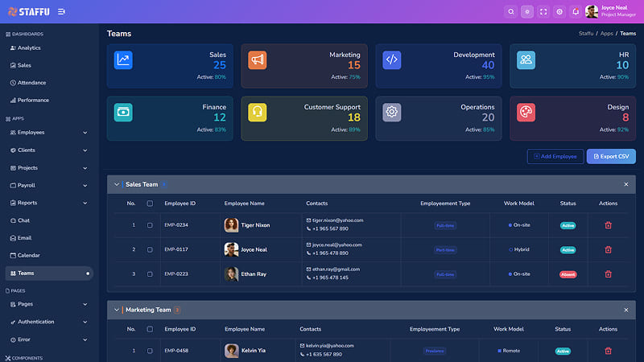This screenshot has width=644, height=362.
Task: Delete Kelvin Yia row via trash icon
Action: tap(609, 351)
